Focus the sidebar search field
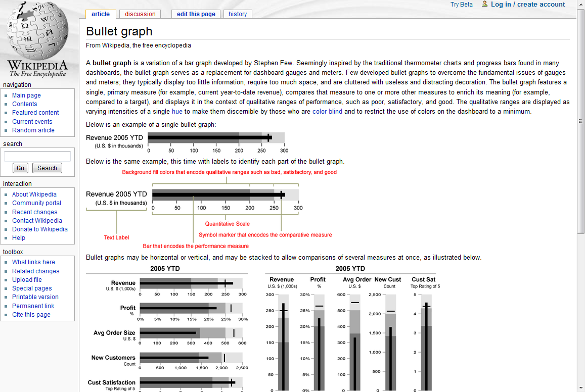 [x=37, y=156]
